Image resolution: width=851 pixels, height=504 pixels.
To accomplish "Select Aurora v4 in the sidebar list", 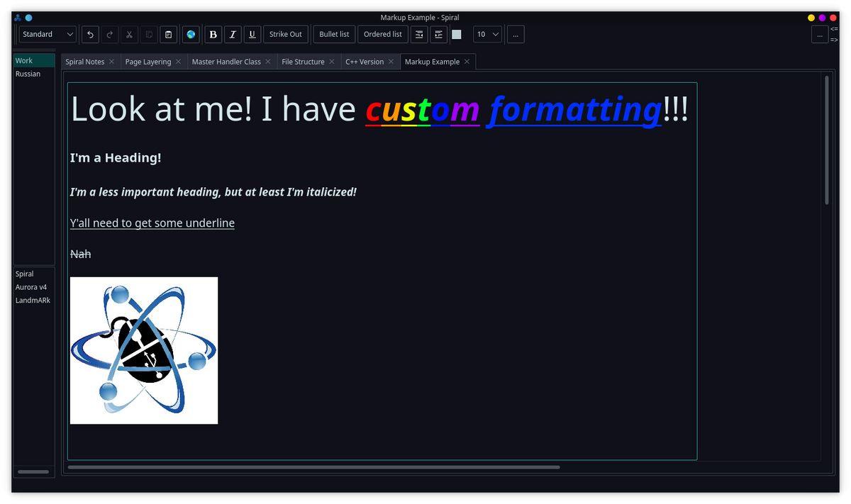I will click(31, 287).
